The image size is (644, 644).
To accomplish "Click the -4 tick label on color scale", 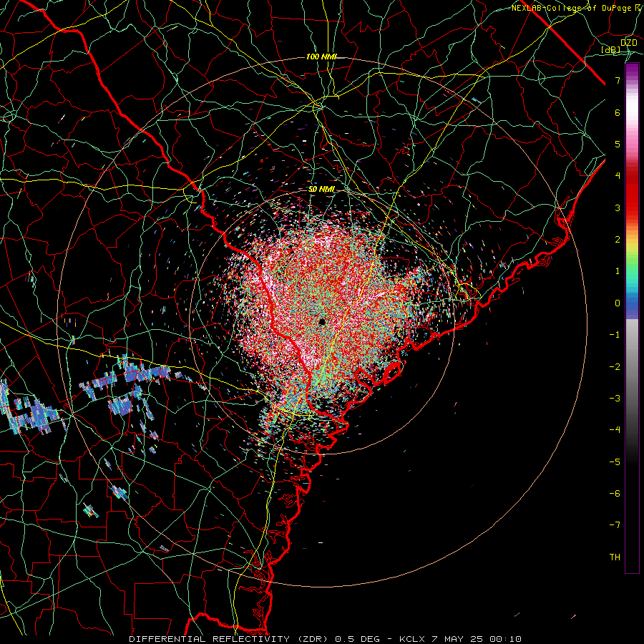I will 615,430.
